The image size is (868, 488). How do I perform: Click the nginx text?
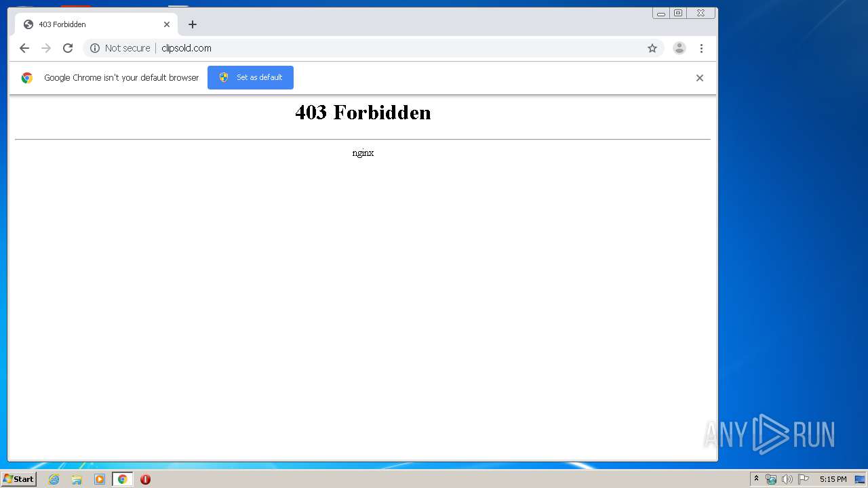coord(363,153)
